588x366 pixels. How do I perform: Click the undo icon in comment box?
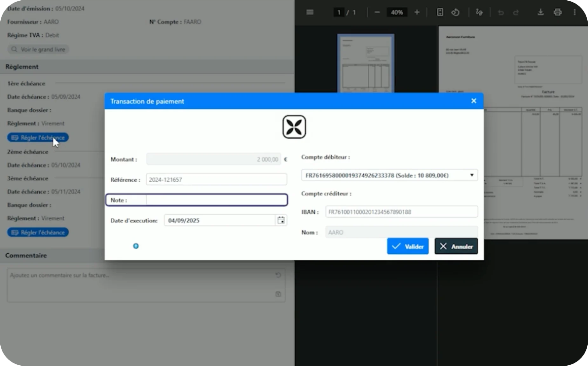point(278,275)
